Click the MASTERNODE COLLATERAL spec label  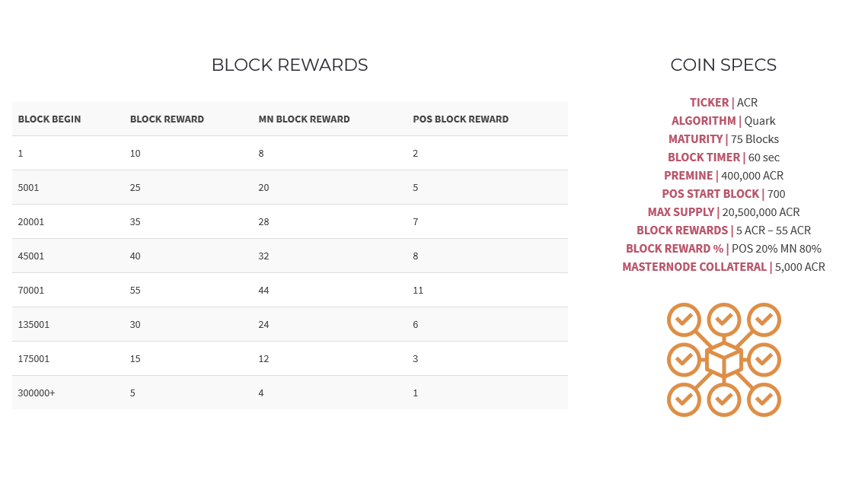tap(694, 267)
